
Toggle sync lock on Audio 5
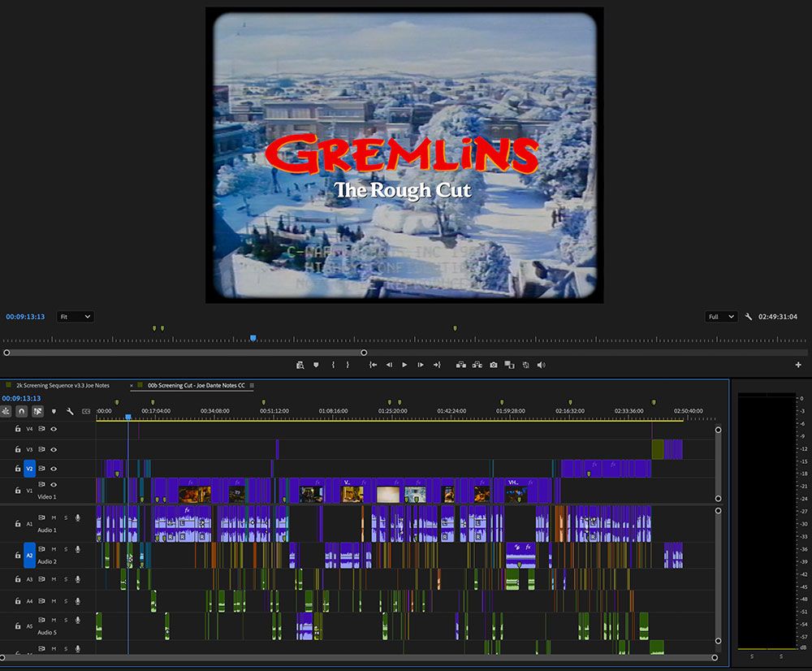(x=41, y=620)
